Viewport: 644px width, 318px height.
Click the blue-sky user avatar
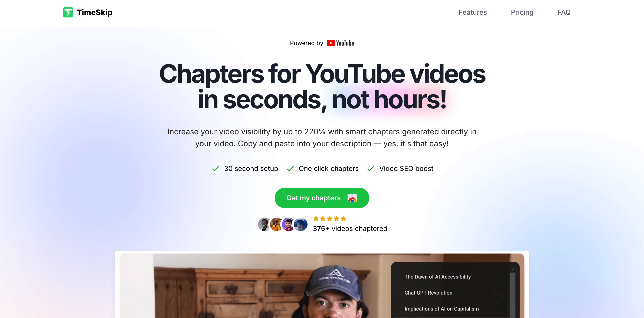[x=301, y=224]
